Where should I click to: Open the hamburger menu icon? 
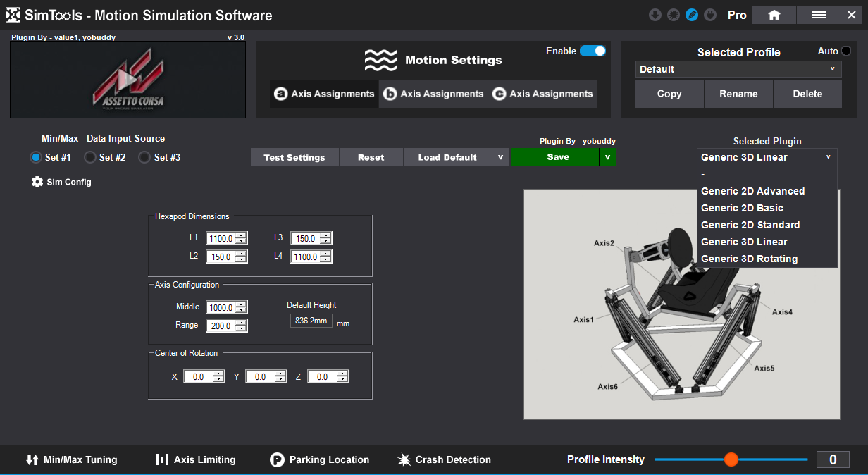pyautogui.click(x=819, y=15)
